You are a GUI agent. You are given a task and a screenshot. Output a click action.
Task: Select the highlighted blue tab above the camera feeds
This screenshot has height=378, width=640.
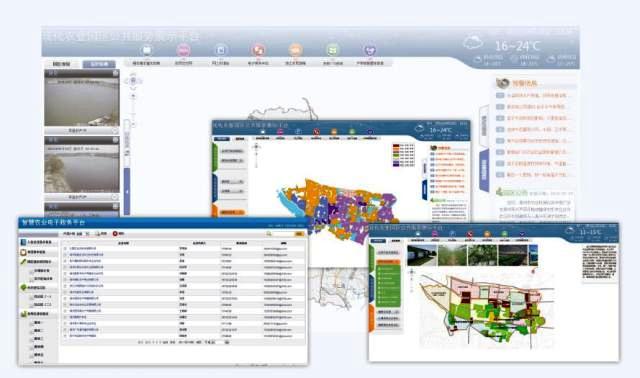pos(99,64)
